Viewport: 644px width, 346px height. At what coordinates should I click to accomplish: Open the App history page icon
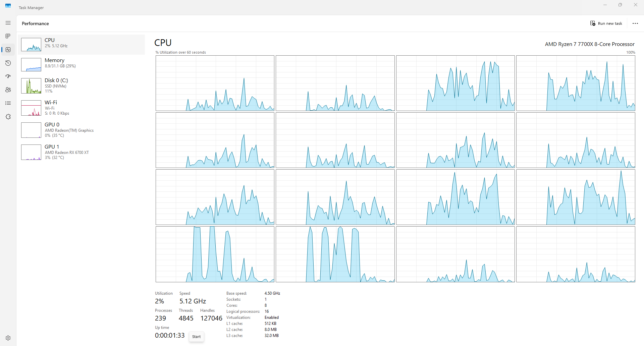[8, 63]
